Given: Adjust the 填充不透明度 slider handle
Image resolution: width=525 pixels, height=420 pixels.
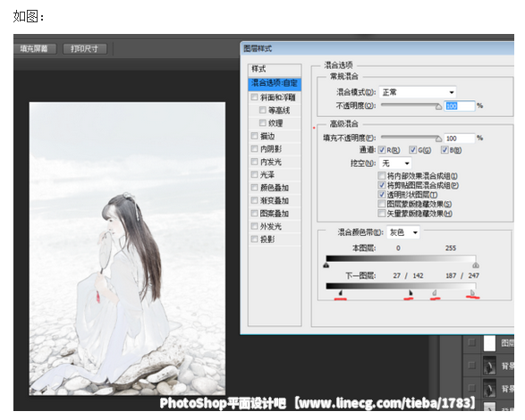Looking at the screenshot, I should (438, 139).
